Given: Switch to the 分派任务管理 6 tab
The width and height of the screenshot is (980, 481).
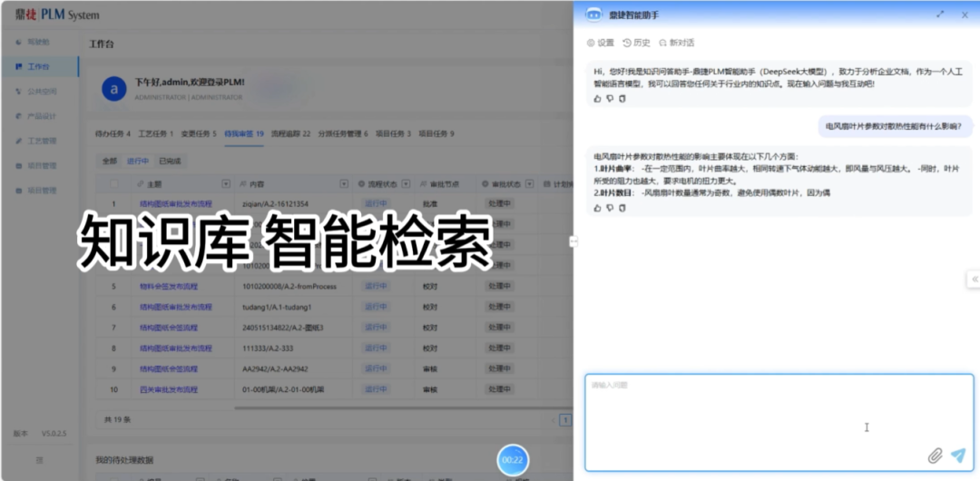Looking at the screenshot, I should coord(343,133).
